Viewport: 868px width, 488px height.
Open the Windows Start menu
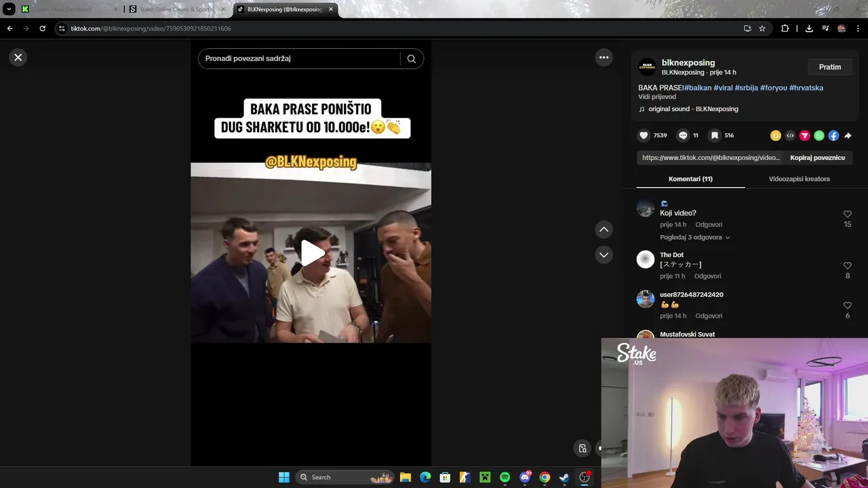tap(284, 477)
